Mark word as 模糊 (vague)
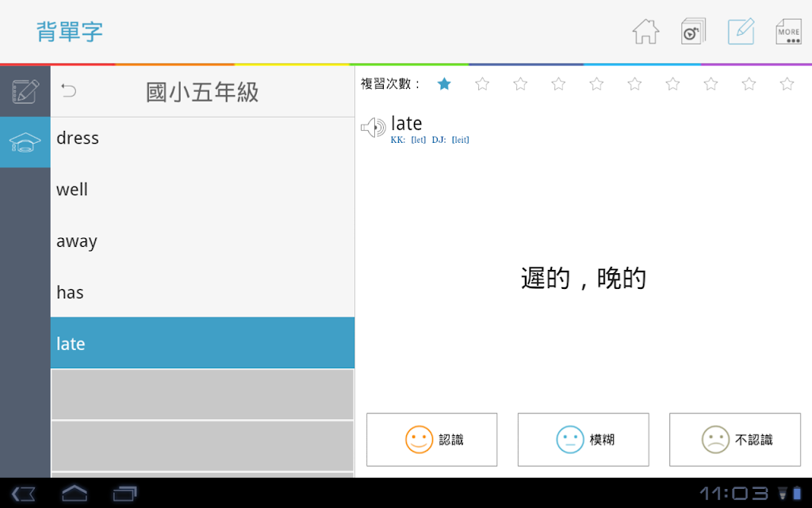This screenshot has width=812, height=508. (x=583, y=440)
